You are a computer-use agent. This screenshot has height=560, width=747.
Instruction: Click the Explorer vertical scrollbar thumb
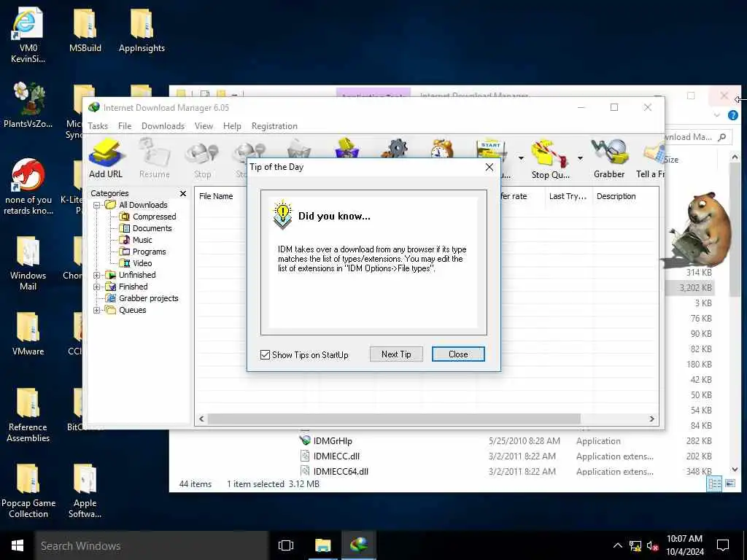point(735,230)
